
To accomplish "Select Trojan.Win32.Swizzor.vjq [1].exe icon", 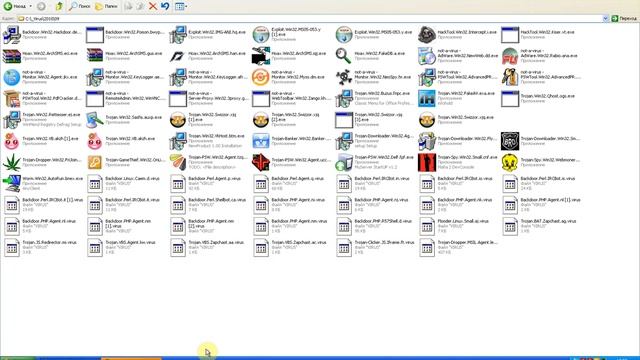I will pyautogui.click(x=178, y=120).
